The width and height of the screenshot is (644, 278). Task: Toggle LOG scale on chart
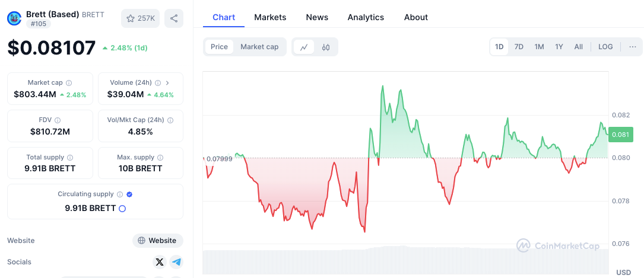tap(605, 47)
